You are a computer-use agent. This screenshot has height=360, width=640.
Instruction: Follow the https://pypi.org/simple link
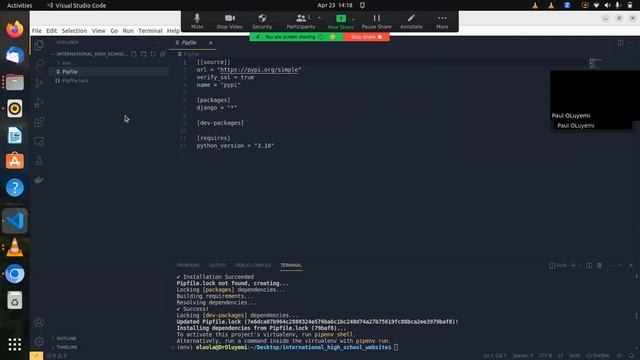tap(259, 70)
